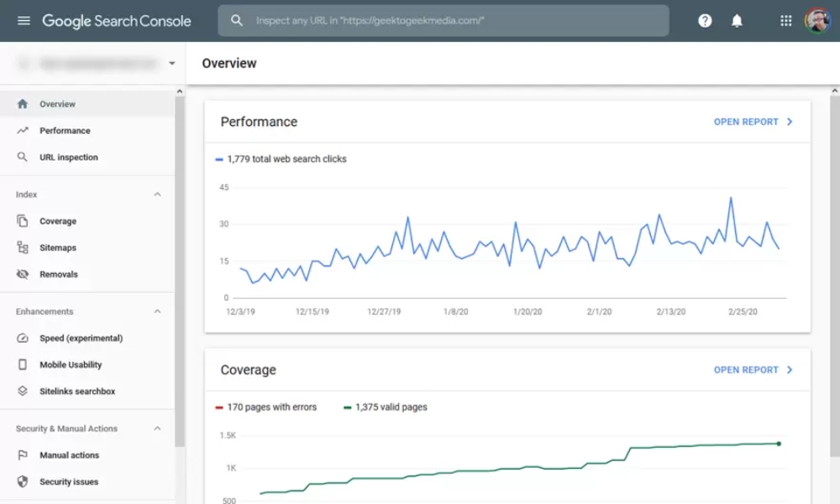The height and width of the screenshot is (504, 840).
Task: Click the Overview home icon
Action: pos(23,104)
